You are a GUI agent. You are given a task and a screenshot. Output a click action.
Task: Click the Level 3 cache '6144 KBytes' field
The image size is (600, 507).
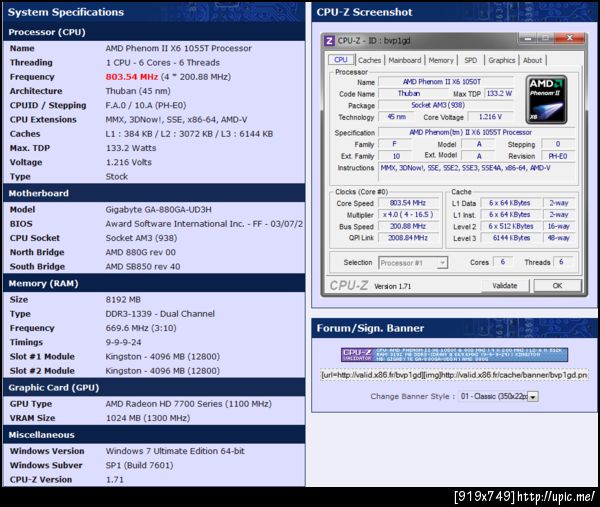coord(510,238)
